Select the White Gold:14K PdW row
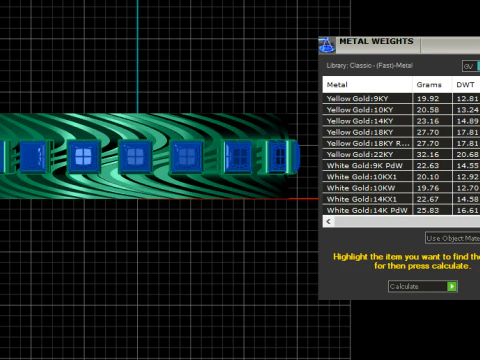480x360 pixels. point(401,210)
